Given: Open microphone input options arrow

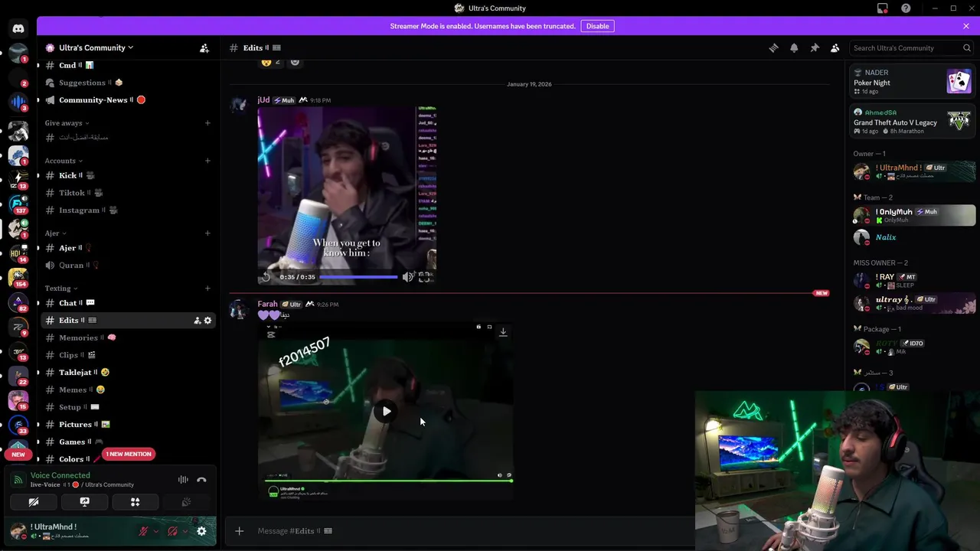Looking at the screenshot, I should click(x=155, y=531).
